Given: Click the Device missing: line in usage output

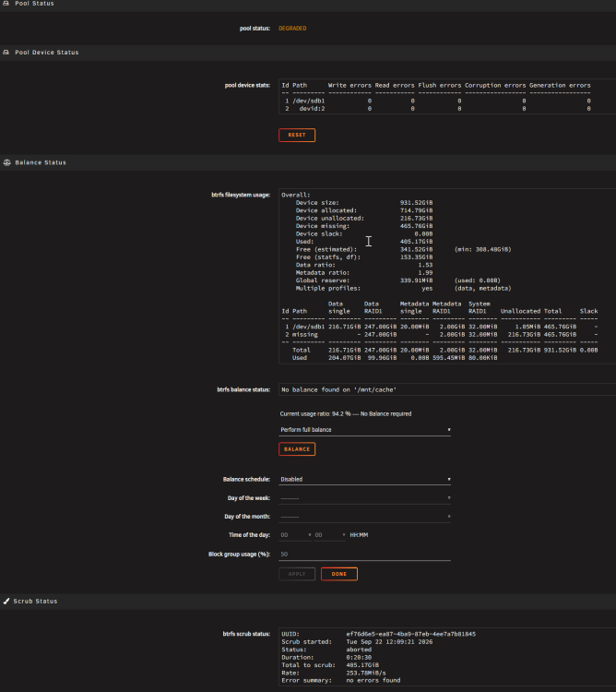Looking at the screenshot, I should point(364,226).
